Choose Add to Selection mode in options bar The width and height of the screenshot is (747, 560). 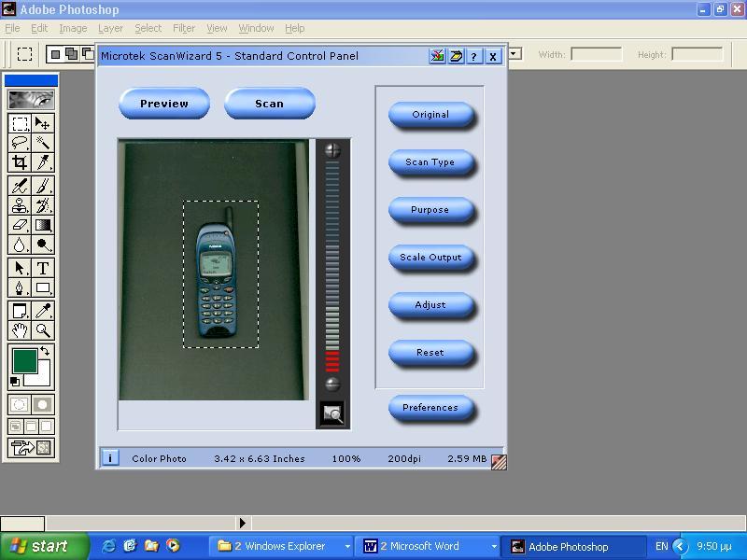coord(72,54)
